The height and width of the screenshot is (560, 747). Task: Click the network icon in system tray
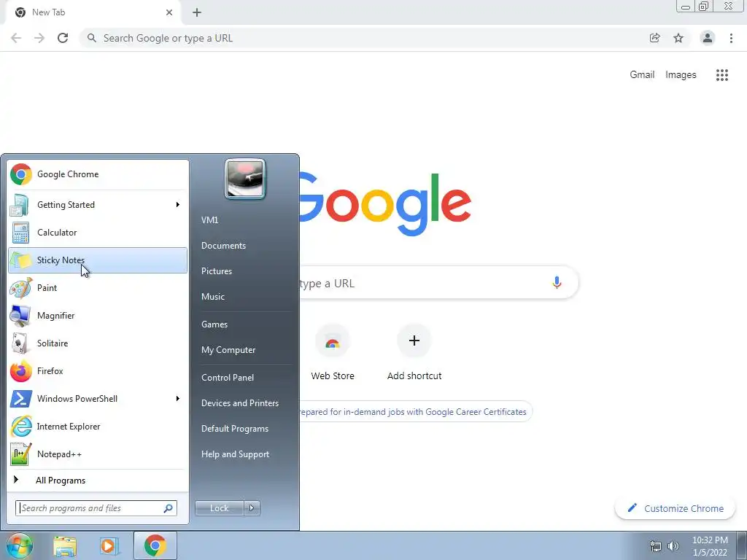click(x=656, y=546)
